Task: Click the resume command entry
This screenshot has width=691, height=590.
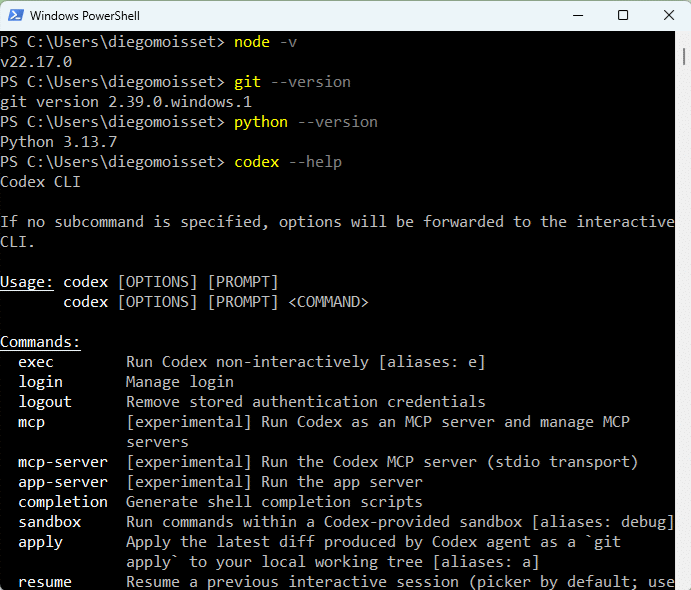Action: pos(45,581)
